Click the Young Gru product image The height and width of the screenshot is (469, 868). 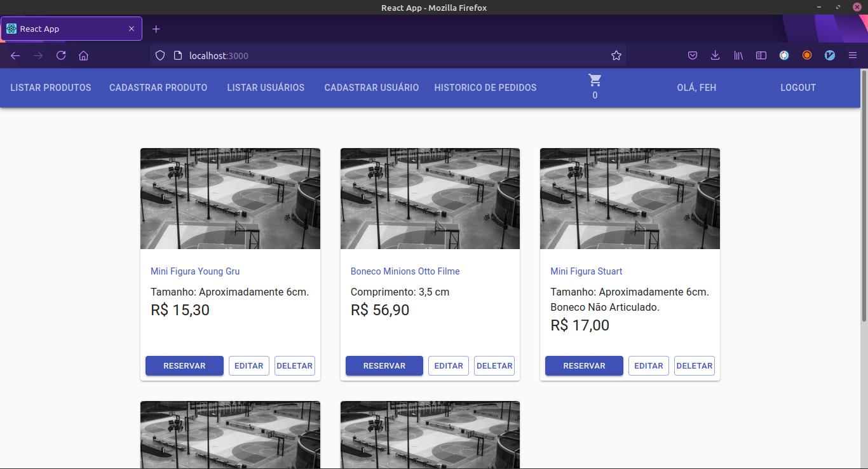click(x=230, y=199)
